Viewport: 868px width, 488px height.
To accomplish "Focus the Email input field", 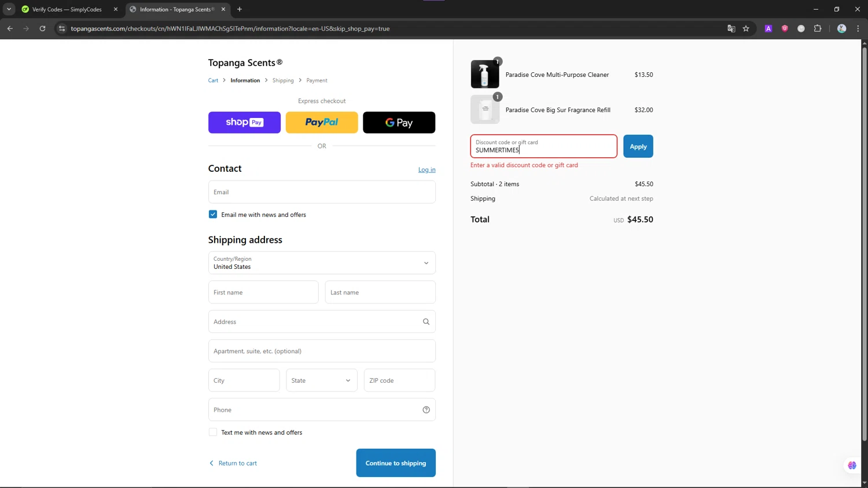I will click(x=322, y=192).
